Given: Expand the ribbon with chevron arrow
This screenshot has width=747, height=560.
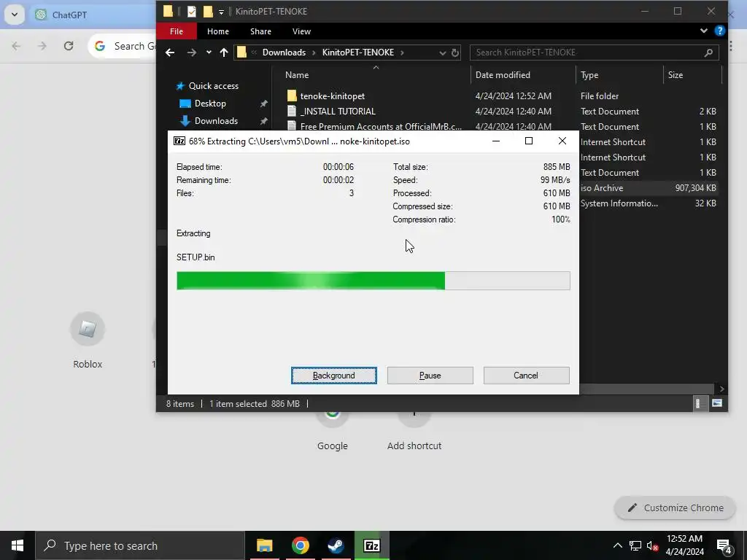Looking at the screenshot, I should (x=704, y=31).
